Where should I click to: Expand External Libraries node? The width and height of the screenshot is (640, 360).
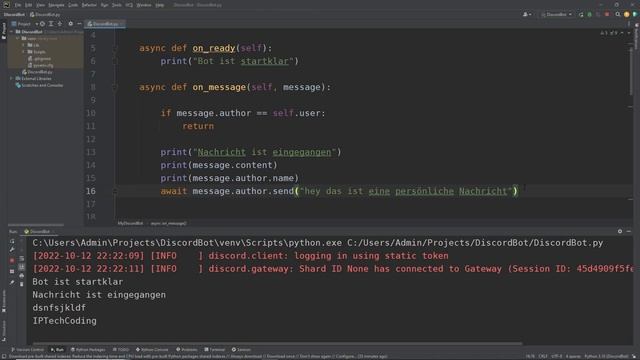(11, 78)
